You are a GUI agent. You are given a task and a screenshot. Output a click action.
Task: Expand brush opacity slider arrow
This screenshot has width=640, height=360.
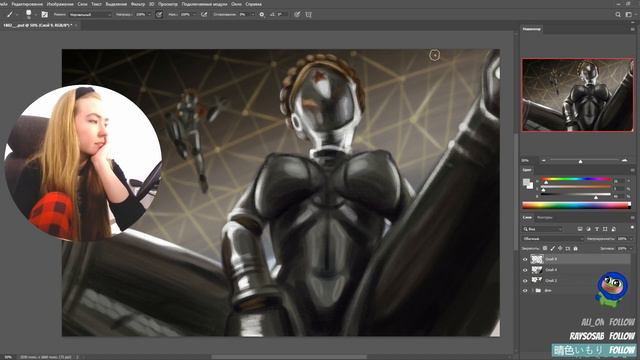(x=149, y=14)
